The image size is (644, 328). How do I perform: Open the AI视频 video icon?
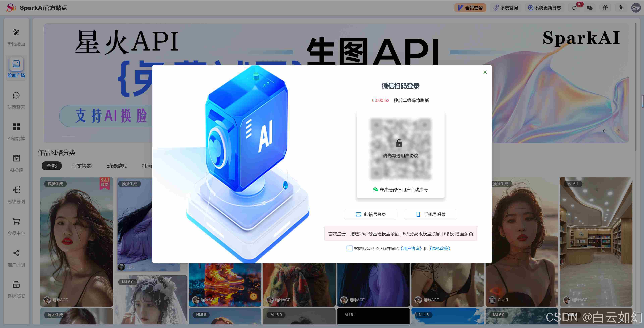[x=16, y=158]
